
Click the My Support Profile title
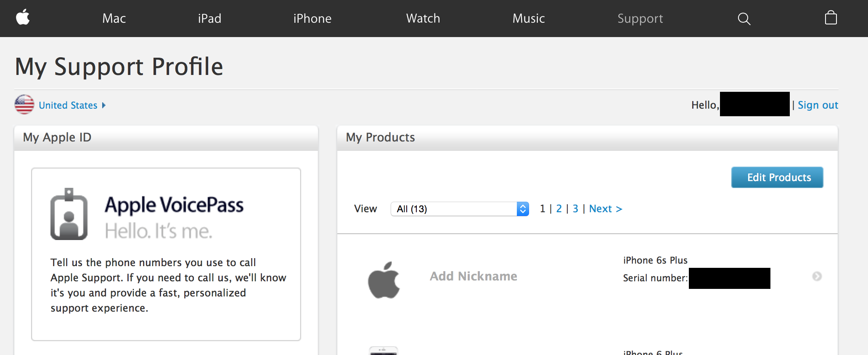[x=119, y=67]
